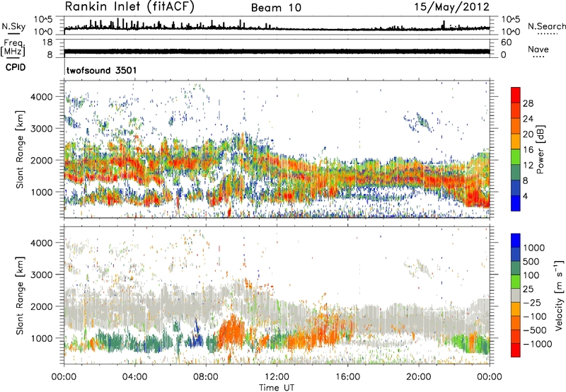Click the black frequency band strip
566x392 pixels.
click(x=277, y=51)
